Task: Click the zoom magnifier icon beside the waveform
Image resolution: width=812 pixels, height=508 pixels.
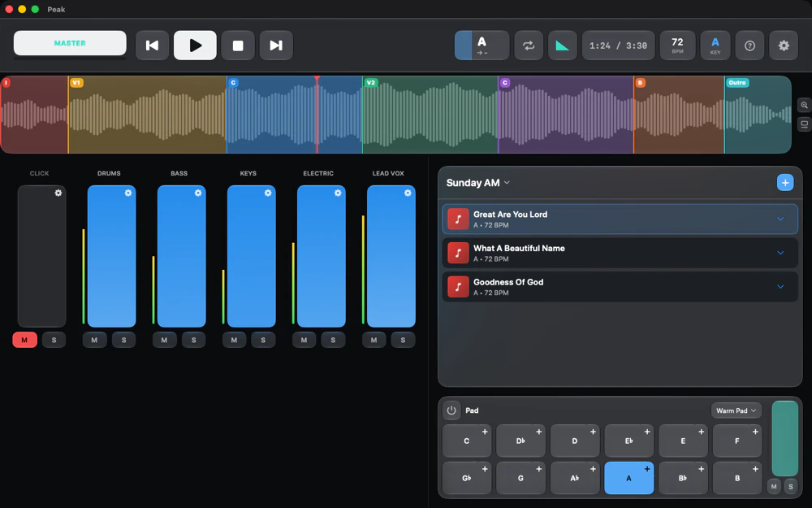Action: [804, 105]
